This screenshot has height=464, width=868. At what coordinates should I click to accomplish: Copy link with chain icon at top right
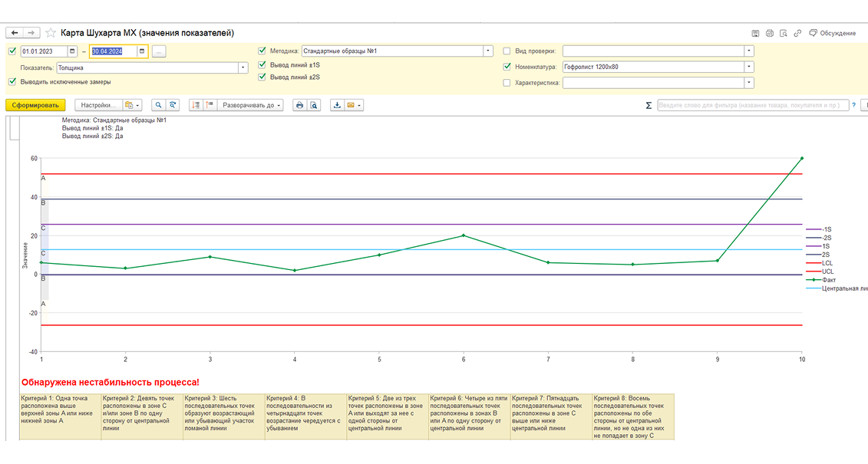click(x=797, y=33)
